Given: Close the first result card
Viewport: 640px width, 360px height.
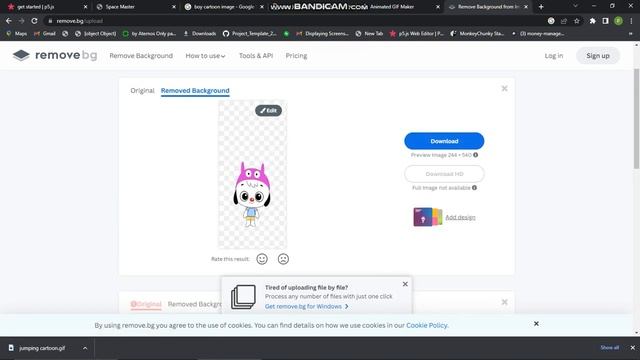Looking at the screenshot, I should (x=504, y=89).
